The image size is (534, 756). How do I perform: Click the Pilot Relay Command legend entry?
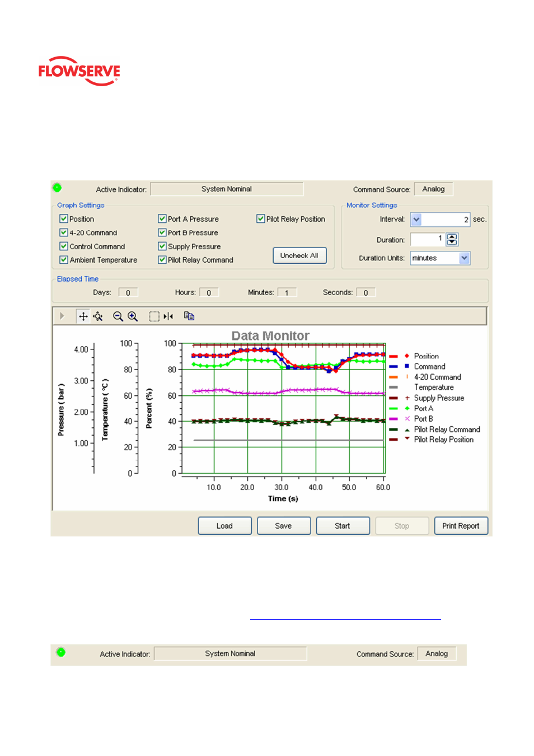[x=435, y=430]
